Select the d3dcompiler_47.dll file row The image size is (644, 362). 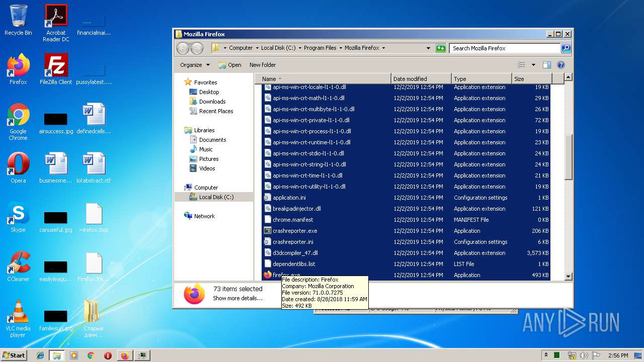[407, 253]
